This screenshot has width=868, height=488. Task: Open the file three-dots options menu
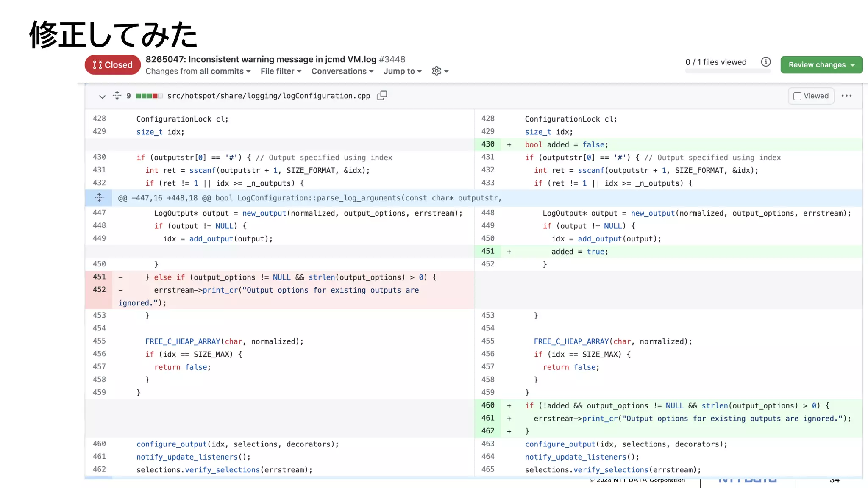(846, 96)
